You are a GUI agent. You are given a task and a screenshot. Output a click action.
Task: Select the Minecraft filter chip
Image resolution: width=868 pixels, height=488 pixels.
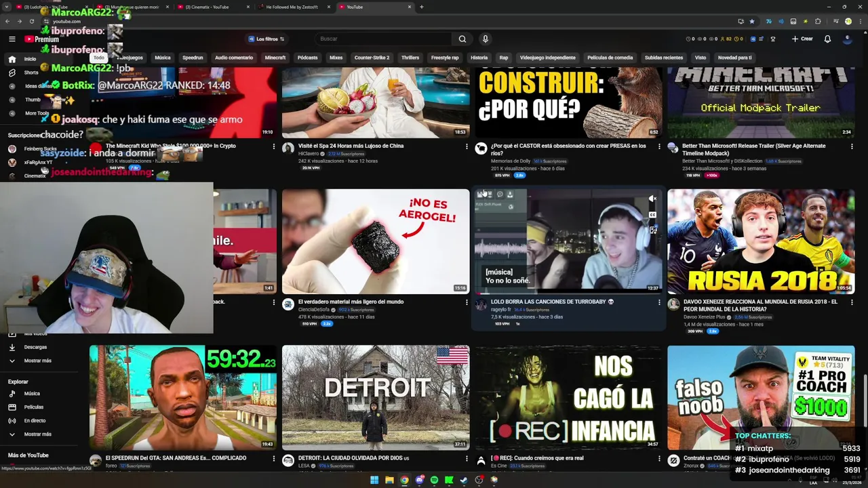pos(275,58)
